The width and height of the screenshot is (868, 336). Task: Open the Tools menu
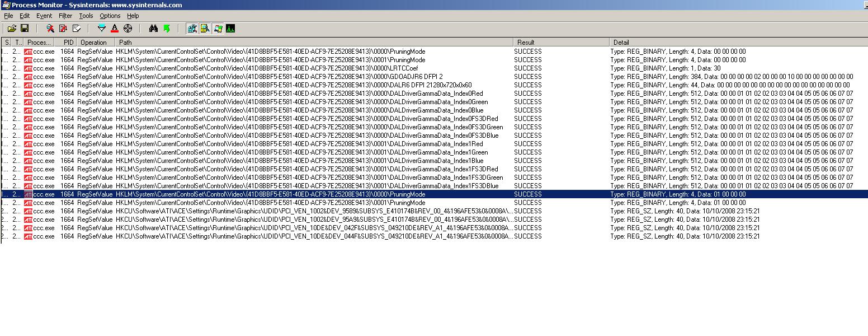coord(86,16)
